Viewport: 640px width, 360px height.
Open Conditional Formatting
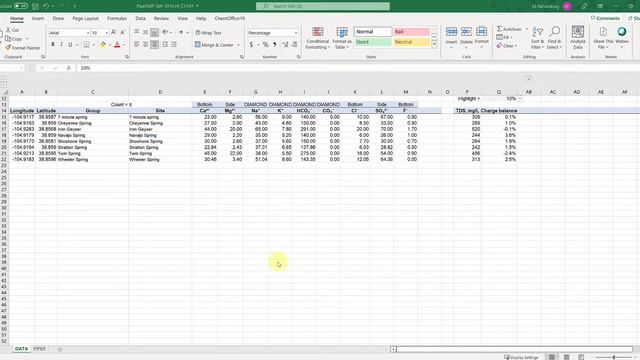(x=318, y=38)
